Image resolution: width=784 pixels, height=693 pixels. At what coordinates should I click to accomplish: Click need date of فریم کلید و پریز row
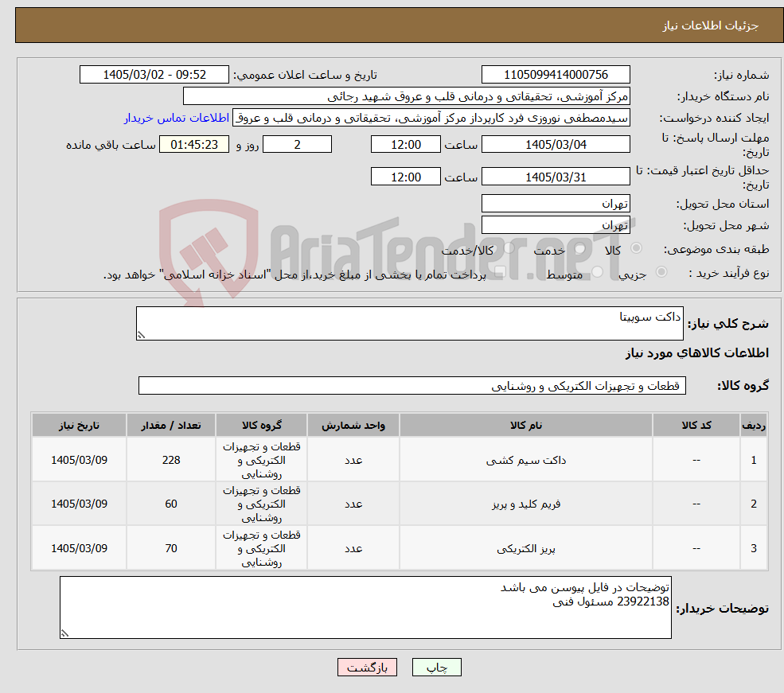click(79, 504)
